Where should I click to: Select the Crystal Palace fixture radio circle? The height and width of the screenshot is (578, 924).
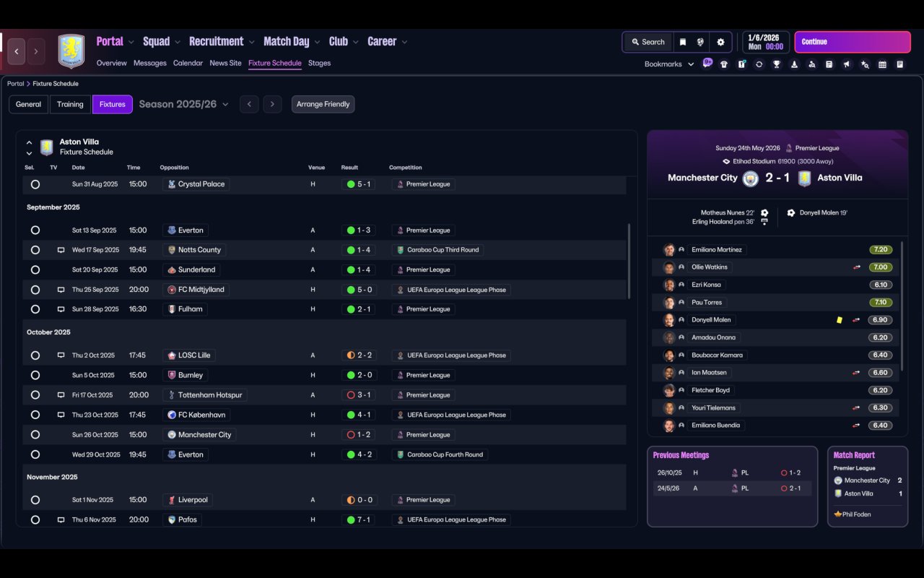point(35,184)
